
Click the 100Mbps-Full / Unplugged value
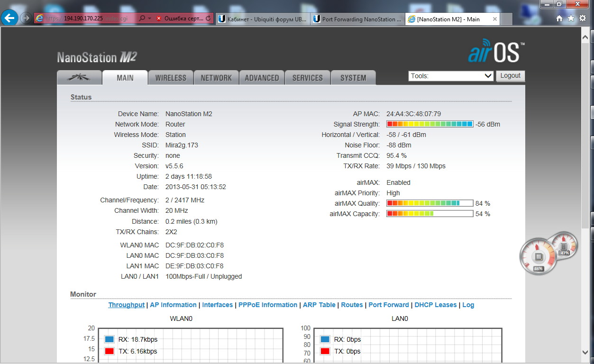[204, 276]
